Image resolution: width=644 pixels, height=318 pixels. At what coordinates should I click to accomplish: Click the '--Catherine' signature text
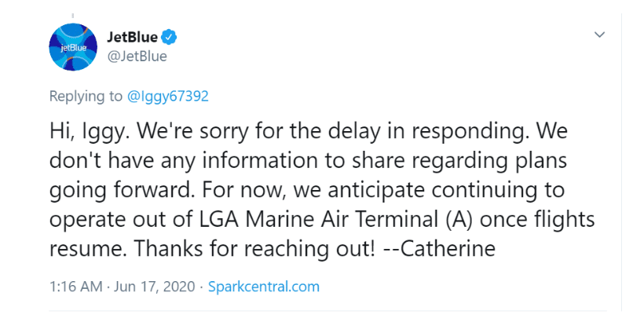441,249
